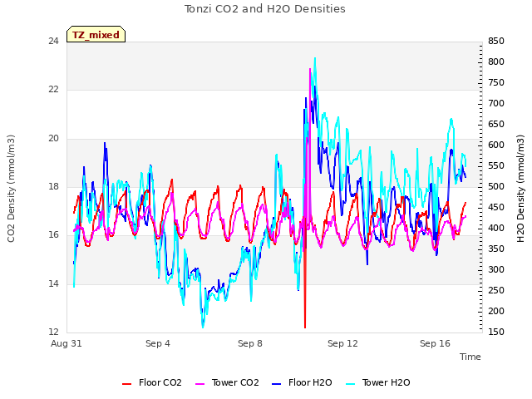The width and height of the screenshot is (532, 399).
Task: Click the 400 value on H2O axis
Action: pos(496,228)
